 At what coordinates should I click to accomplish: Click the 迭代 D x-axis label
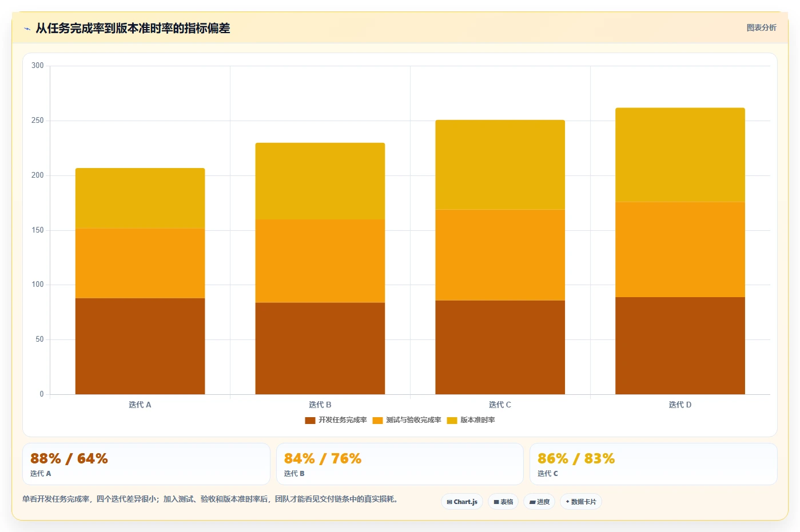tap(680, 405)
